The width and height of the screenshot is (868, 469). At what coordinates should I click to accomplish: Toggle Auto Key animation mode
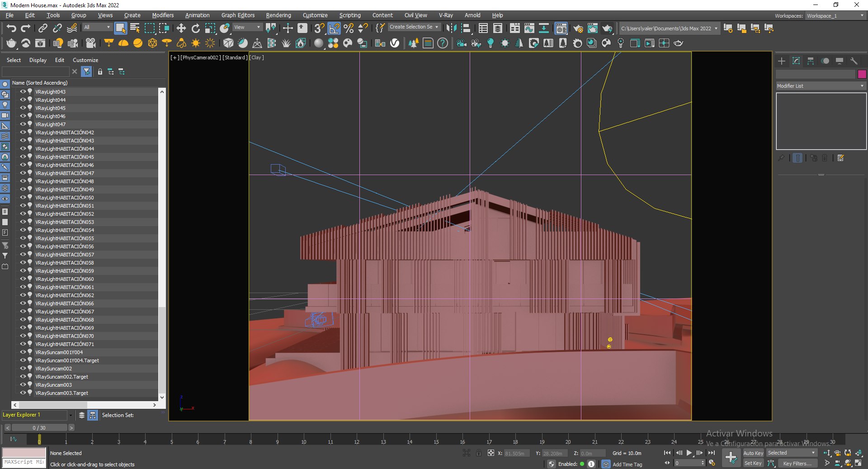coord(753,453)
